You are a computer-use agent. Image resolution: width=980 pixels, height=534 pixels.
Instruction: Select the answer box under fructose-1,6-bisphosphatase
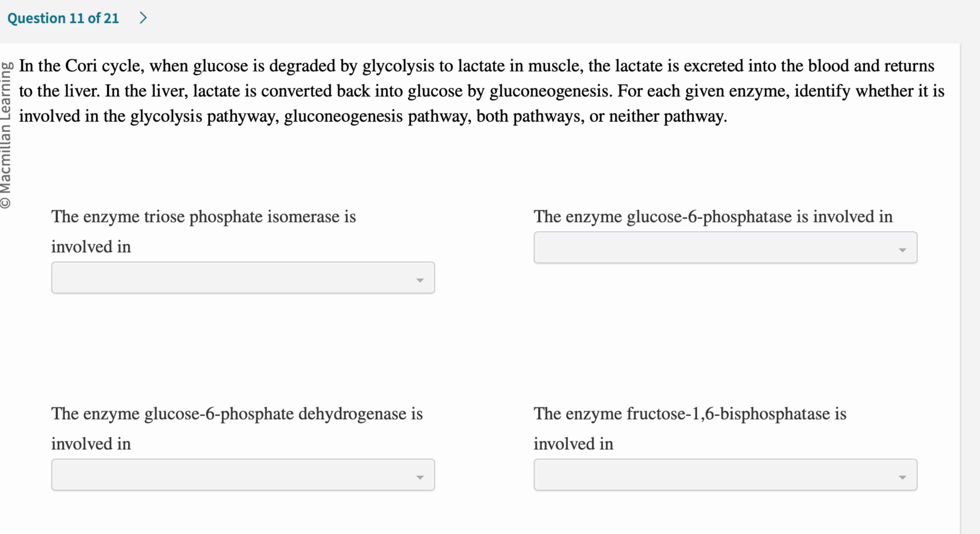click(725, 475)
